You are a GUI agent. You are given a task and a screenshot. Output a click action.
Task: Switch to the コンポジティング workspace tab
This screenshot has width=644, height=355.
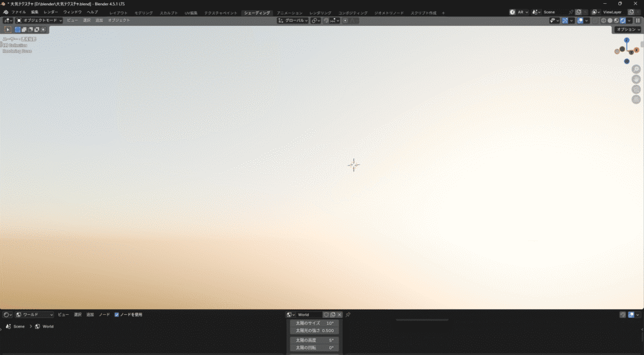click(353, 13)
